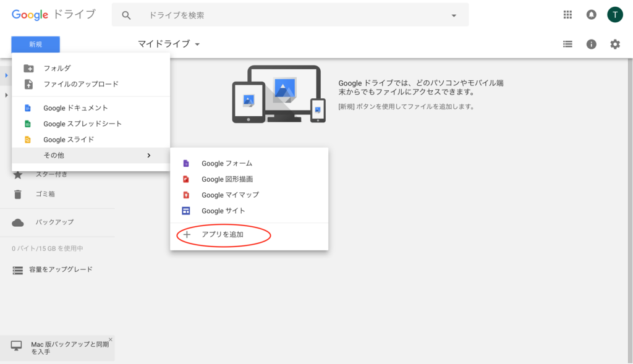The height and width of the screenshot is (364, 633).
Task: Select the Google マイマップ icon
Action: pyautogui.click(x=187, y=195)
